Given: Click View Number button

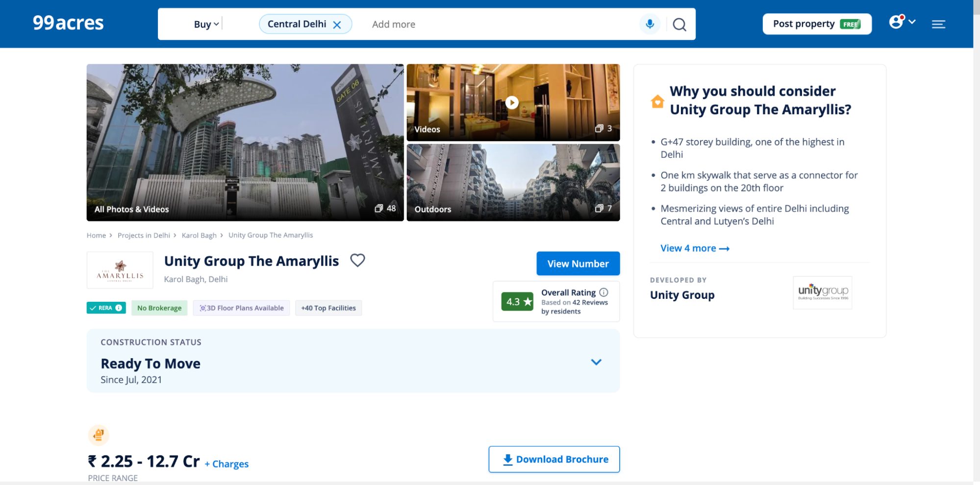Looking at the screenshot, I should (x=578, y=264).
